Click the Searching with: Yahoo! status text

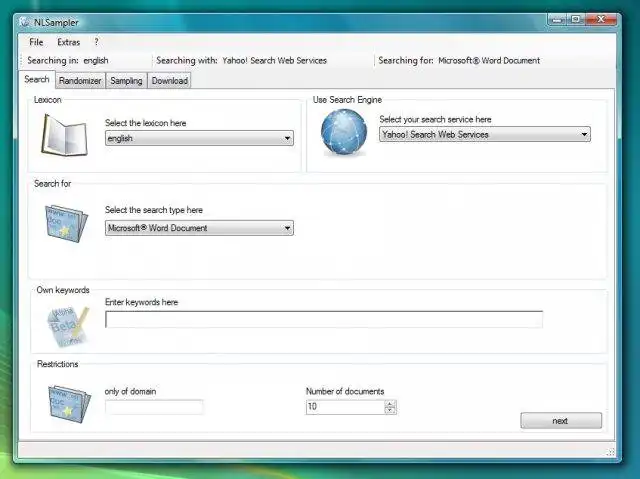(242, 60)
